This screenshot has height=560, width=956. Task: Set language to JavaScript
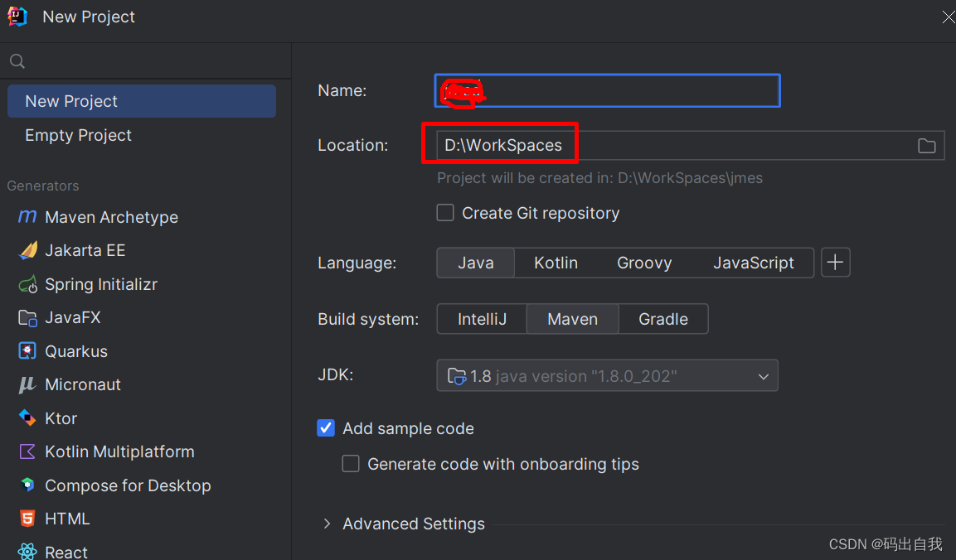(x=754, y=263)
